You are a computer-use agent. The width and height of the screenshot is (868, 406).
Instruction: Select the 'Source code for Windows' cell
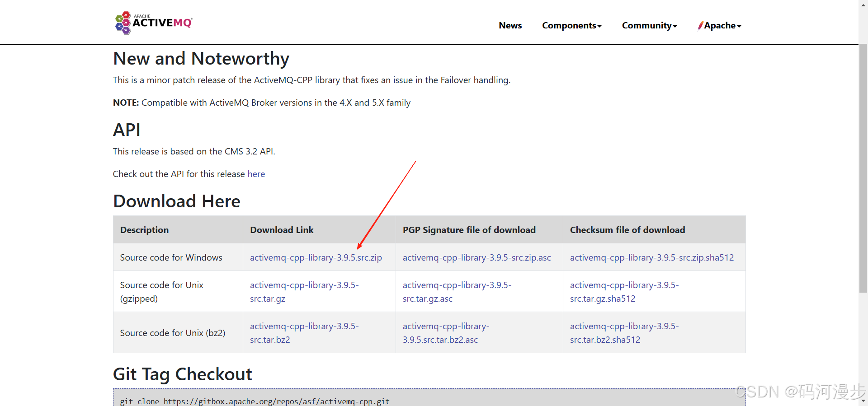(178, 257)
